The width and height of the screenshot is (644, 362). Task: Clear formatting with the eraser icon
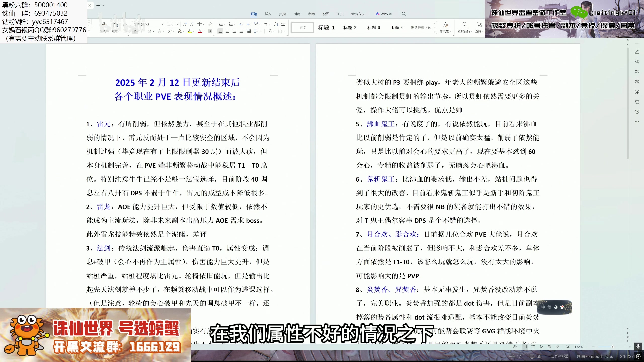point(210,24)
